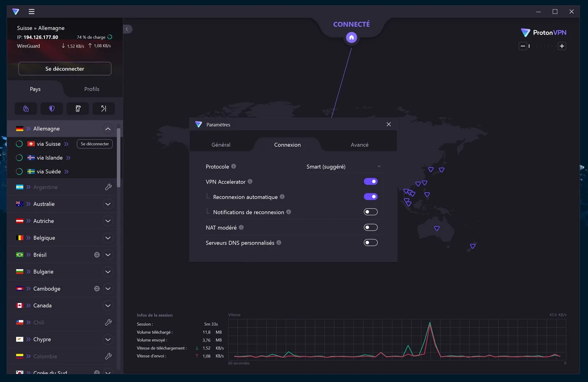Click the WireGuard protocol label
The width and height of the screenshot is (588, 382).
click(x=28, y=46)
